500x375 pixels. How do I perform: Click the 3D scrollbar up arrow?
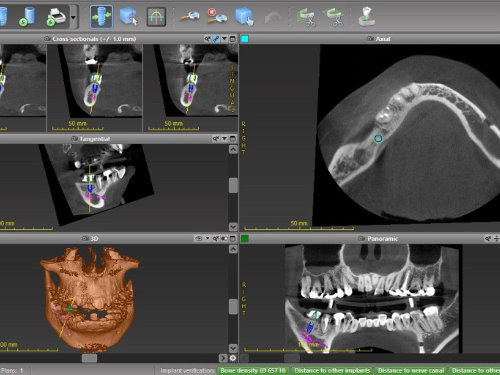[x=233, y=249]
